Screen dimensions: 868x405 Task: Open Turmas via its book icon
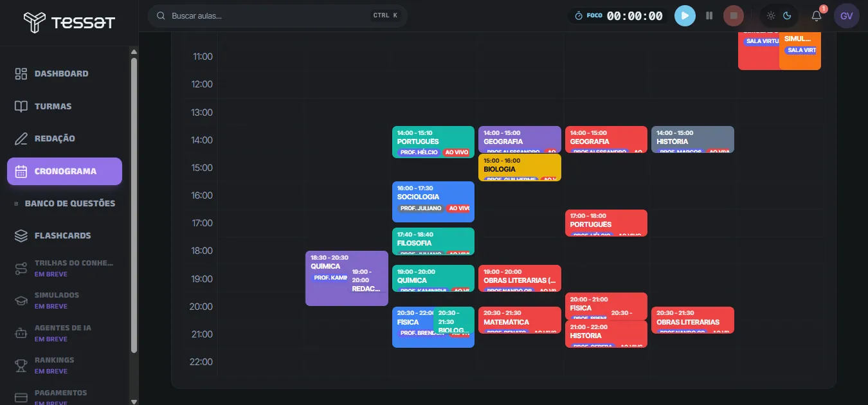(21, 106)
